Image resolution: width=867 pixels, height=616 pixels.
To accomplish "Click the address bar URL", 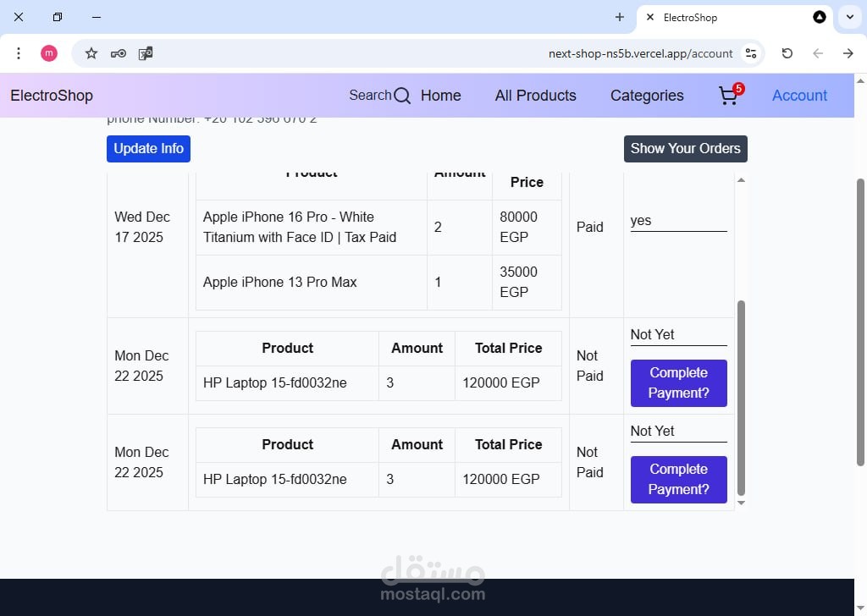I will pyautogui.click(x=640, y=53).
